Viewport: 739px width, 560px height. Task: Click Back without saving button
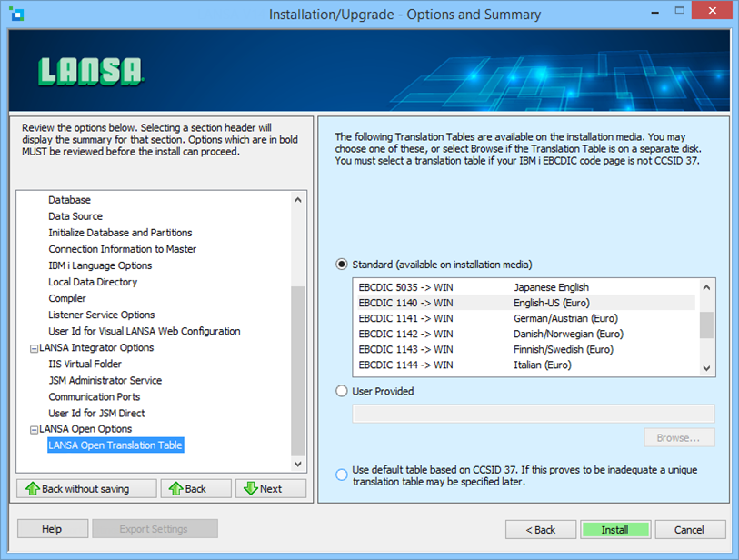tap(86, 489)
